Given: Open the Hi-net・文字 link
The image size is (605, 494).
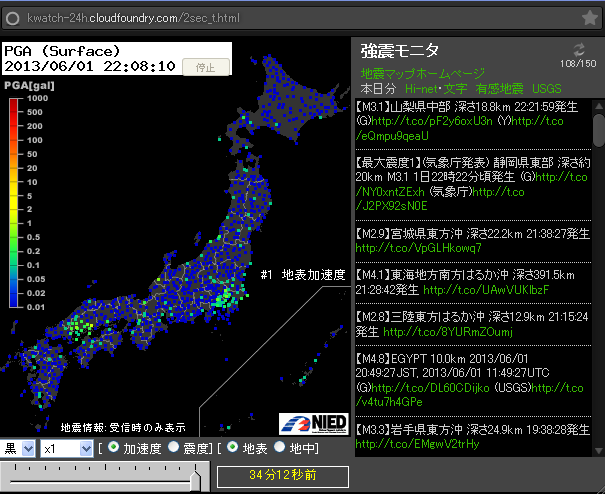Looking at the screenshot, I should tap(436, 89).
